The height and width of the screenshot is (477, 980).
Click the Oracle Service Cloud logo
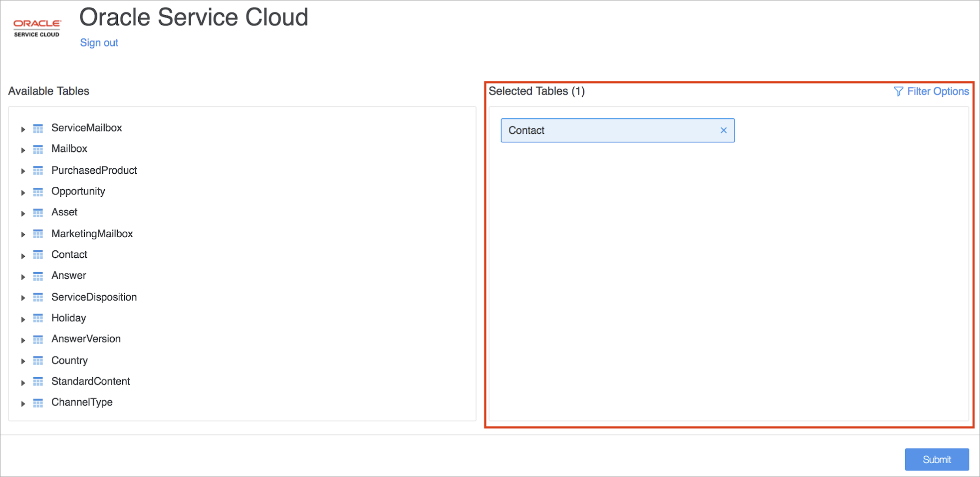tap(37, 28)
